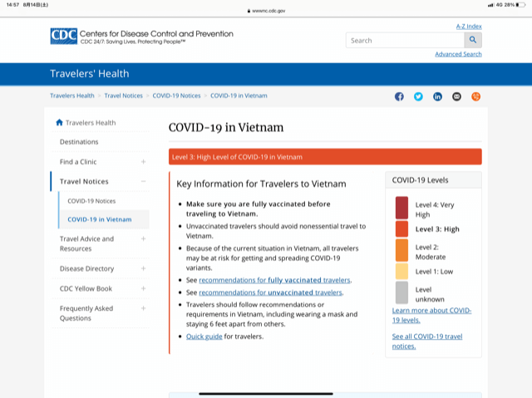Click Travel Notices in the breadcrumb
The image size is (532, 398).
(x=123, y=96)
